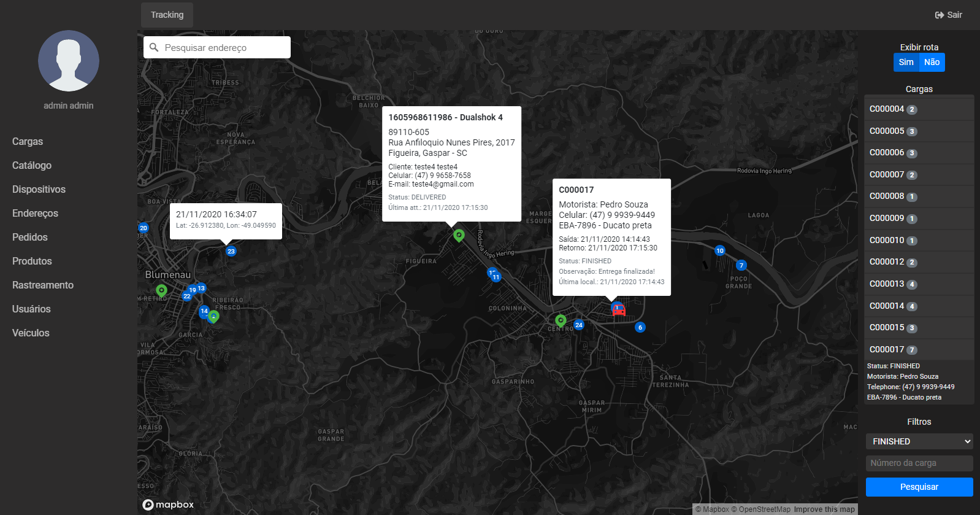Expand cargo C000012 details
The width and height of the screenshot is (980, 515).
[919, 261]
